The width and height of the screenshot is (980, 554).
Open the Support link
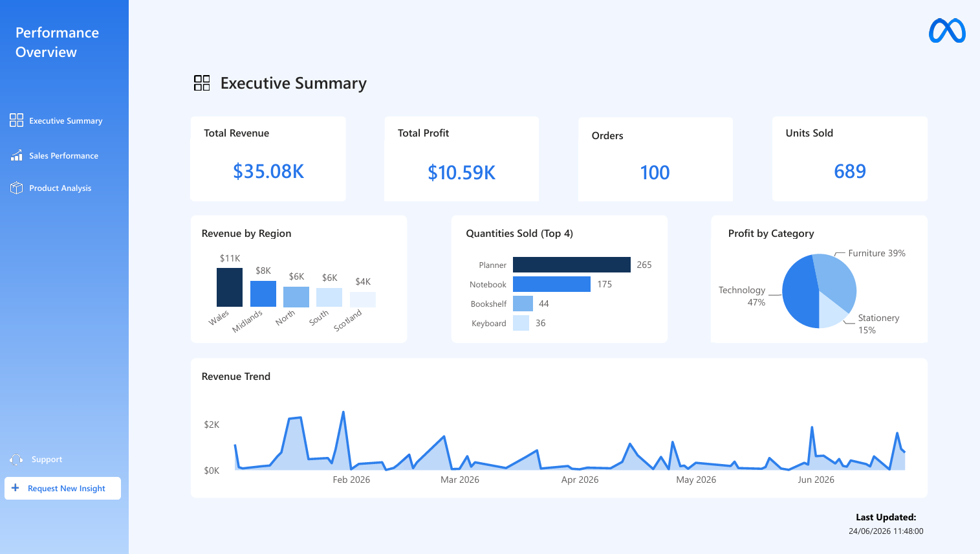coord(47,460)
